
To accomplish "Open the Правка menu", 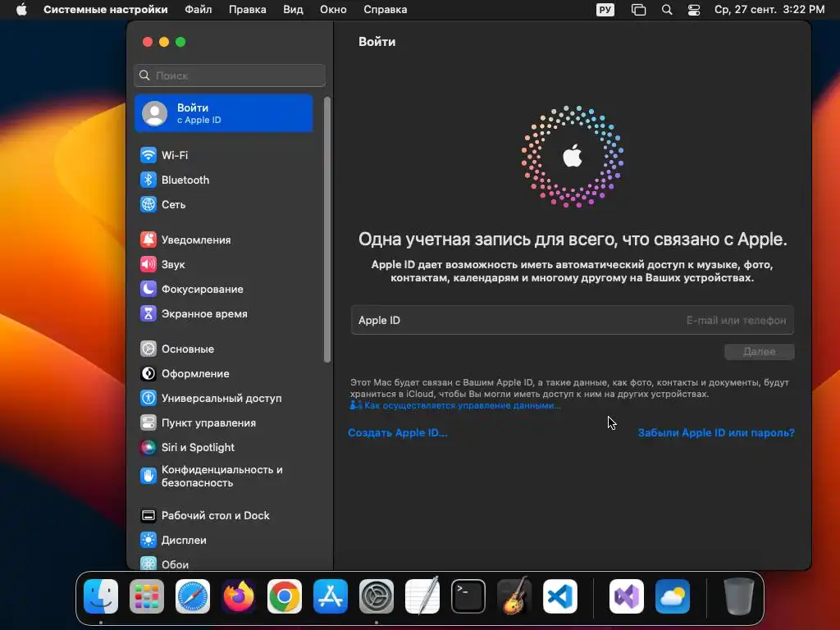I will (248, 10).
